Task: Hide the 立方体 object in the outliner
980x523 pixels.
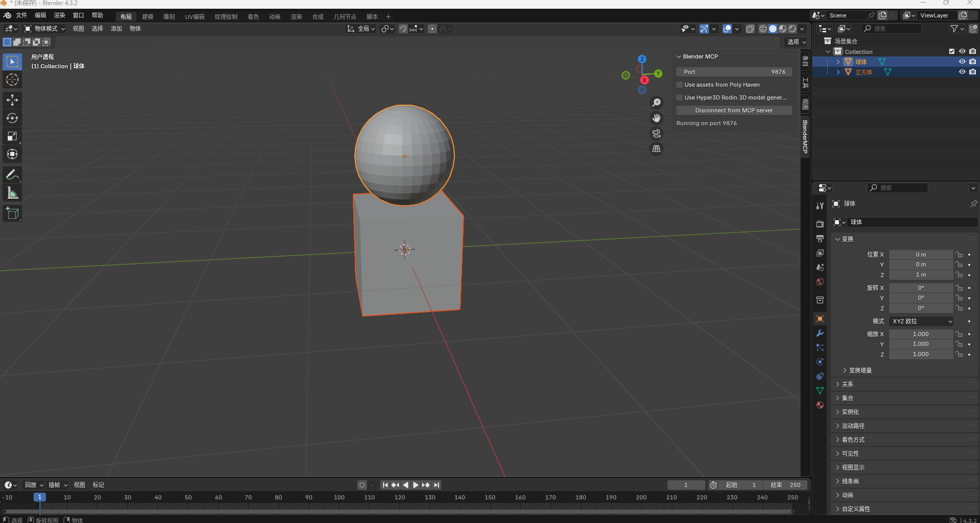Action: click(x=962, y=72)
